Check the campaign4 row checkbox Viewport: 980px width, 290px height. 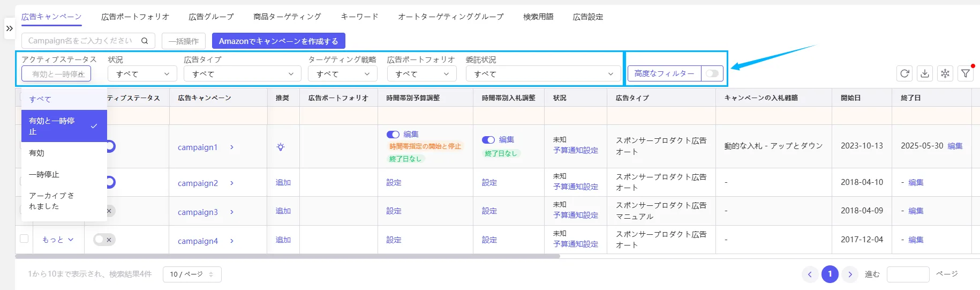(x=24, y=239)
